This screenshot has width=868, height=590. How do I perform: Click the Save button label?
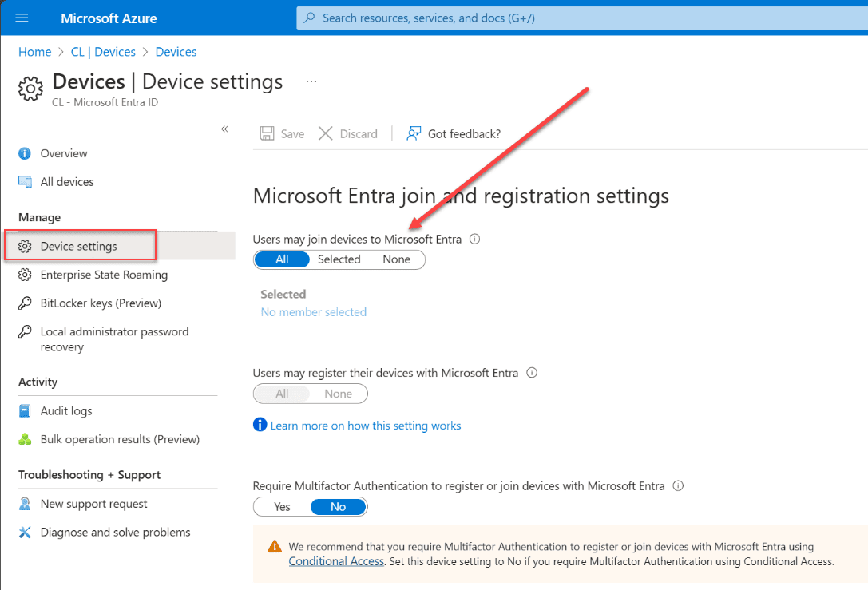[x=292, y=134]
